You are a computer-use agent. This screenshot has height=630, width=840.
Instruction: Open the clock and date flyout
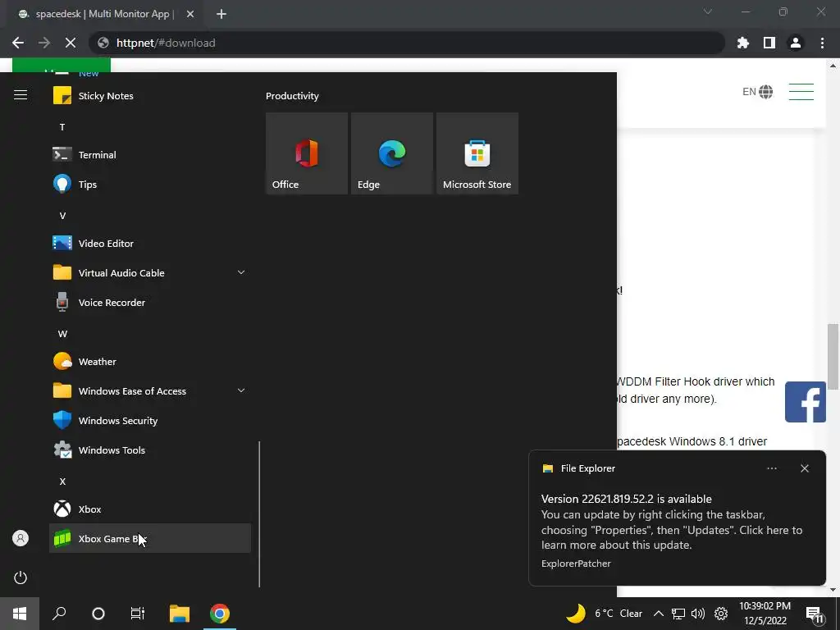765,614
